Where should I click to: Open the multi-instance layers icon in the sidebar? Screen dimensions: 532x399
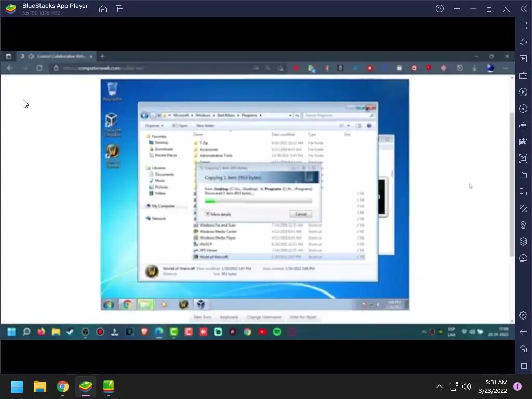coord(523,242)
